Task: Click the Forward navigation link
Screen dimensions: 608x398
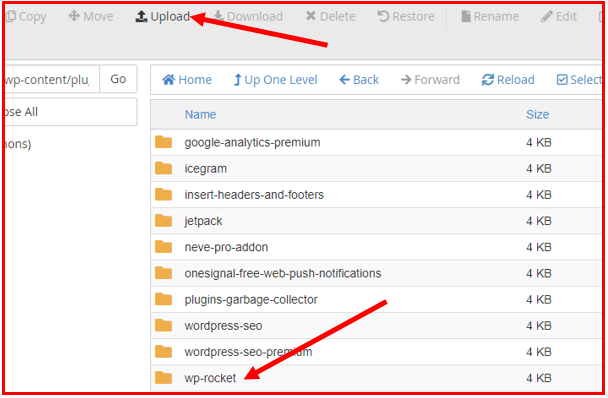Action: 430,80
